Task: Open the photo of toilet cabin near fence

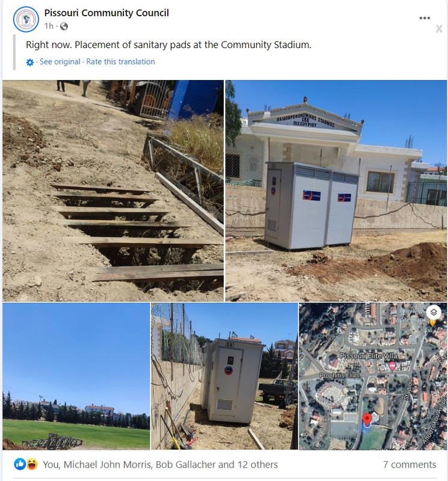Action: (x=224, y=376)
